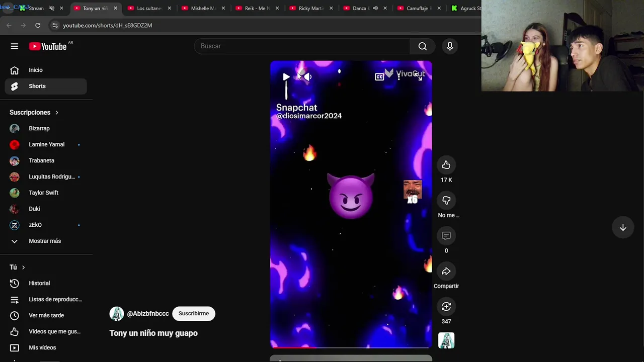Open Lamine Yamal channel subscription

click(x=46, y=144)
